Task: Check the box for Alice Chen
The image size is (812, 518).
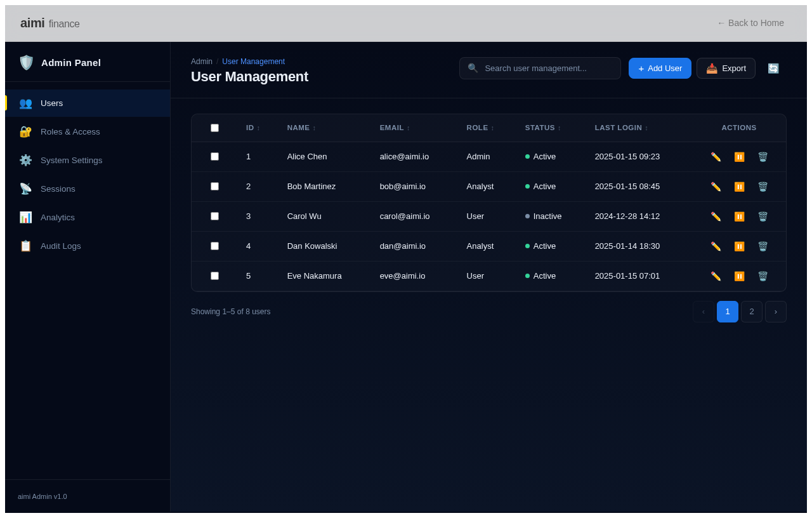Action: point(214,156)
